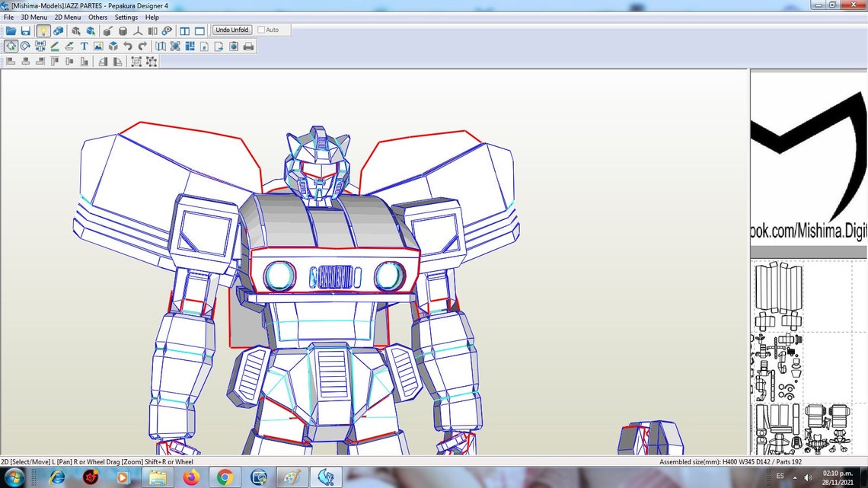Add text to the pattern layout
The height and width of the screenshot is (488, 868).
(85, 46)
